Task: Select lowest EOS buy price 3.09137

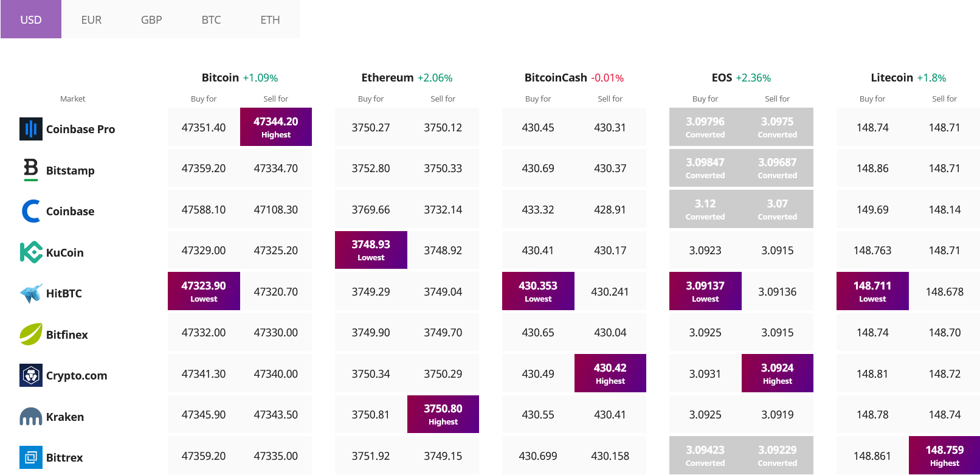Action: (x=705, y=291)
